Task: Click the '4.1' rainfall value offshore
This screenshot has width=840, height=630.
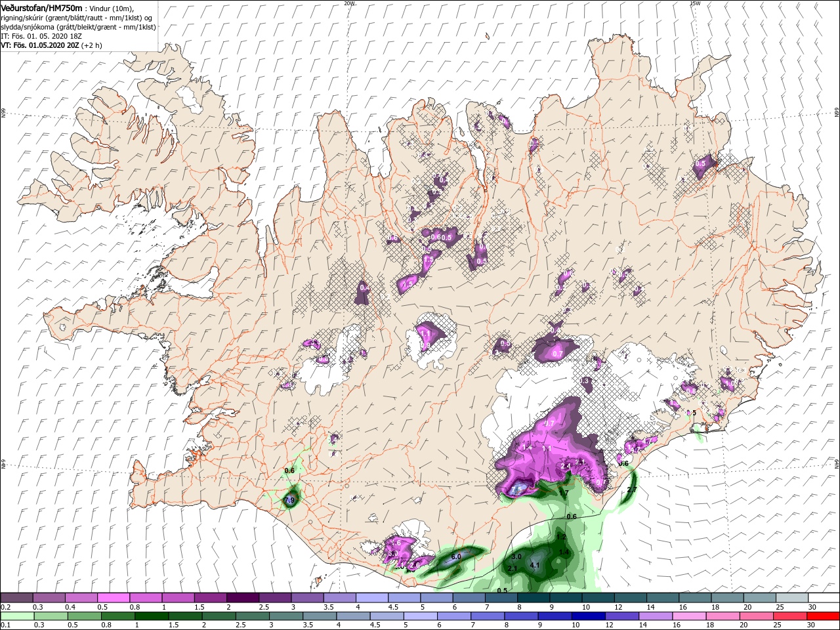Action: (x=534, y=566)
